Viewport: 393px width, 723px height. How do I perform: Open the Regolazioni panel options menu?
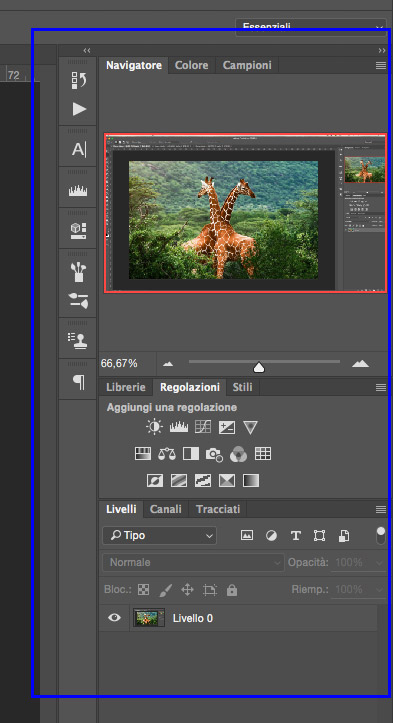(x=381, y=387)
